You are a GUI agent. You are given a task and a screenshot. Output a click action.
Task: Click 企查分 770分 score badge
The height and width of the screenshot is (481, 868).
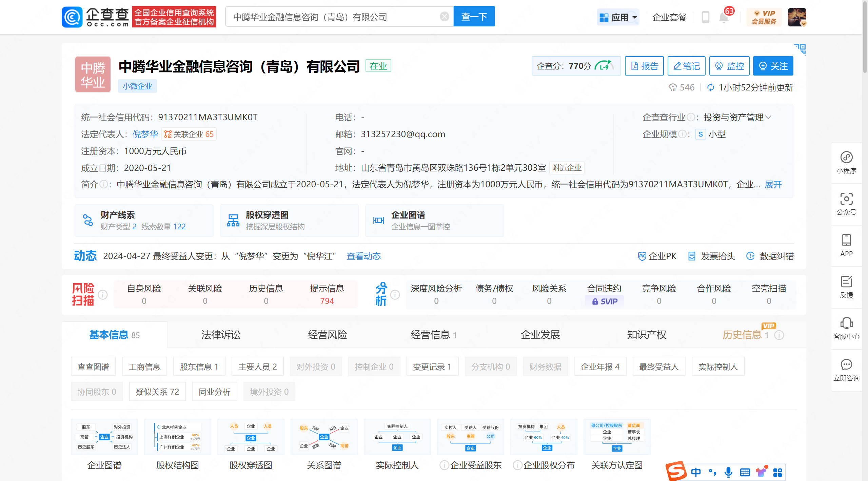click(576, 66)
